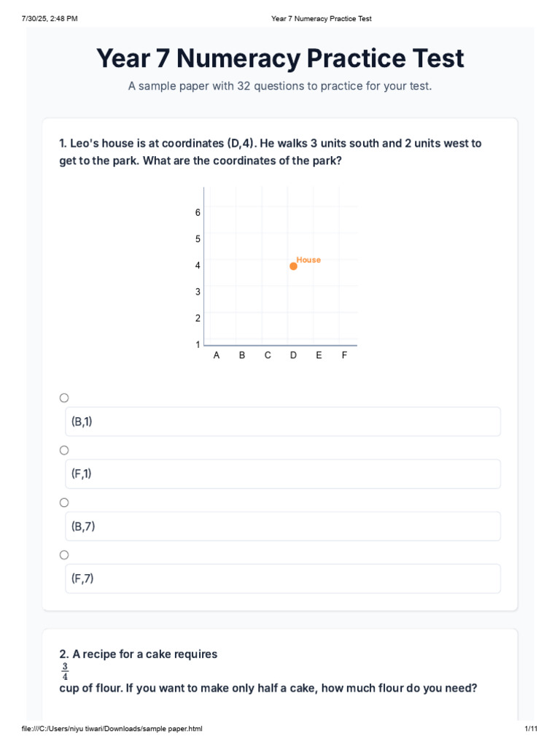560x747 pixels.
Task: Click the 1 label on the y-axis
Action: pyautogui.click(x=198, y=344)
